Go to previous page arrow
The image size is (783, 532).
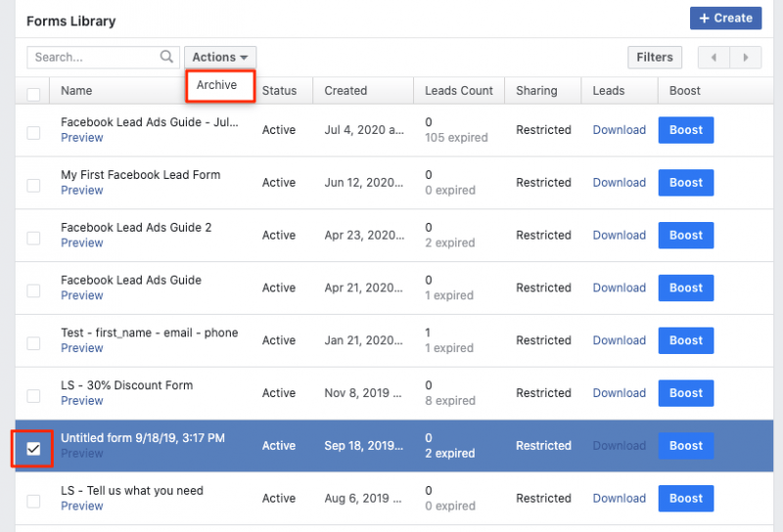(x=714, y=58)
